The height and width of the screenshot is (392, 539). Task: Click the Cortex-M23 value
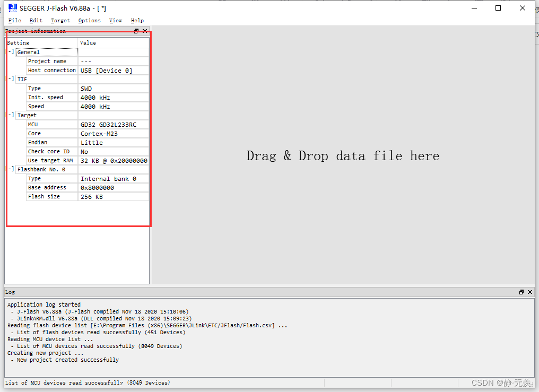(x=114, y=134)
